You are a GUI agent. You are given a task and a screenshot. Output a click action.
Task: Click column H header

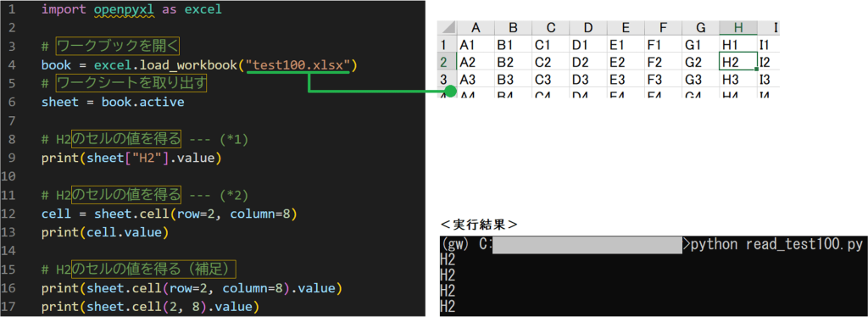click(x=738, y=28)
